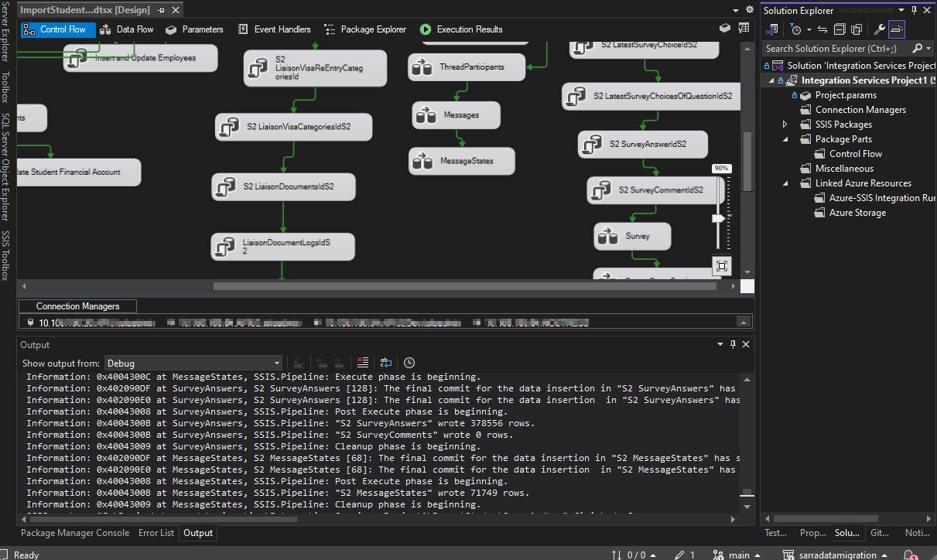Viewport: 937px width, 560px height.
Task: Open the Data Flow designer tab
Action: 127,29
